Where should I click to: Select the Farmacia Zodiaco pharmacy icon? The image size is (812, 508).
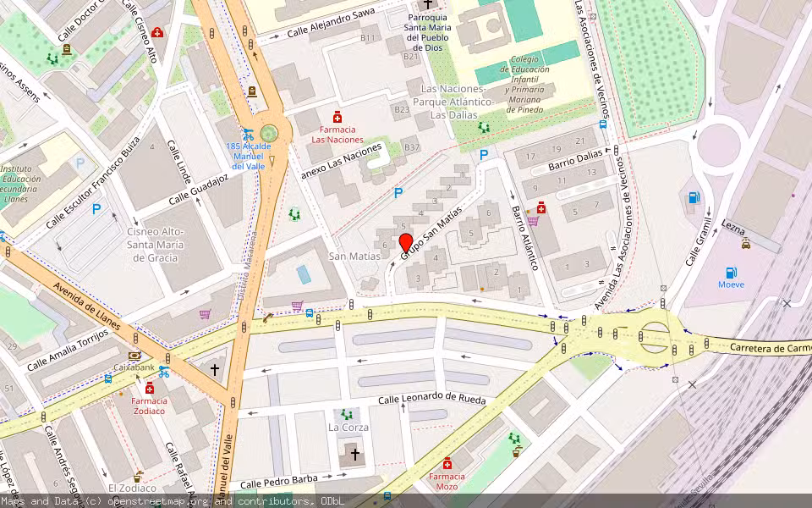click(x=150, y=388)
